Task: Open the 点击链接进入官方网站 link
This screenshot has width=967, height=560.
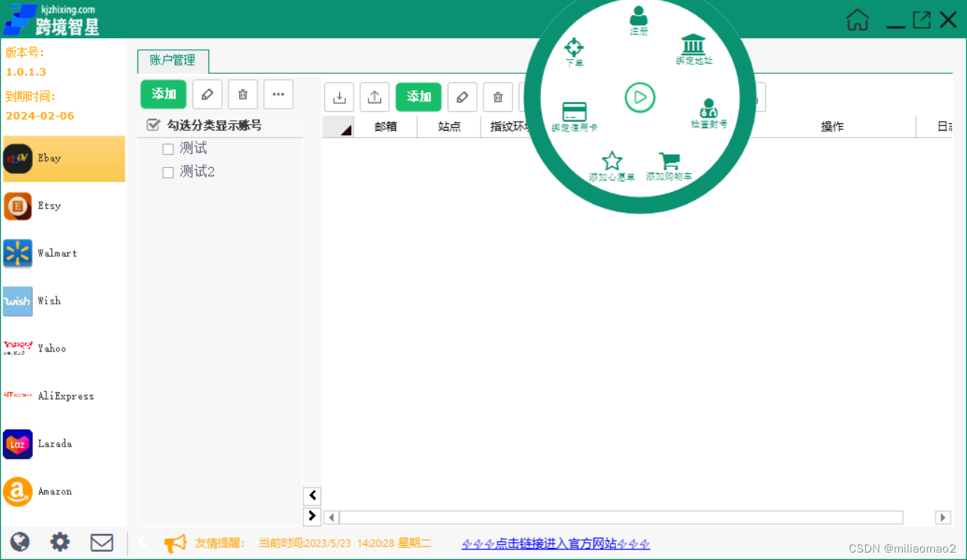Action: point(556,544)
